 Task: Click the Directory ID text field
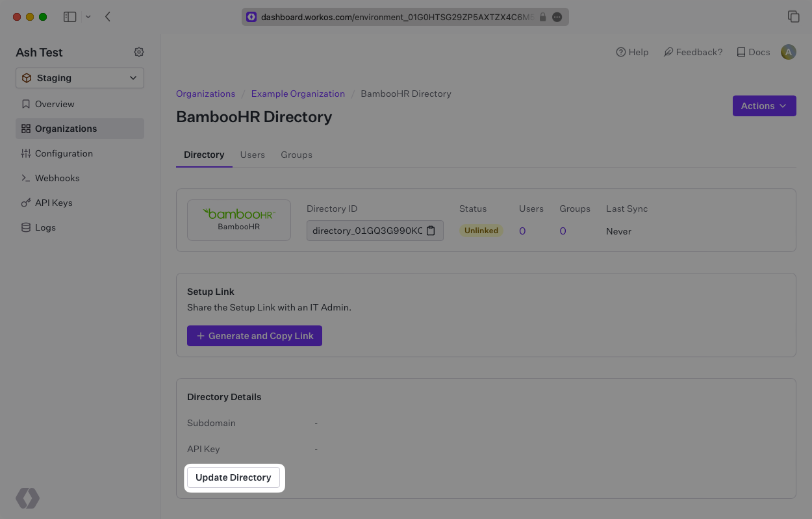[x=366, y=231]
